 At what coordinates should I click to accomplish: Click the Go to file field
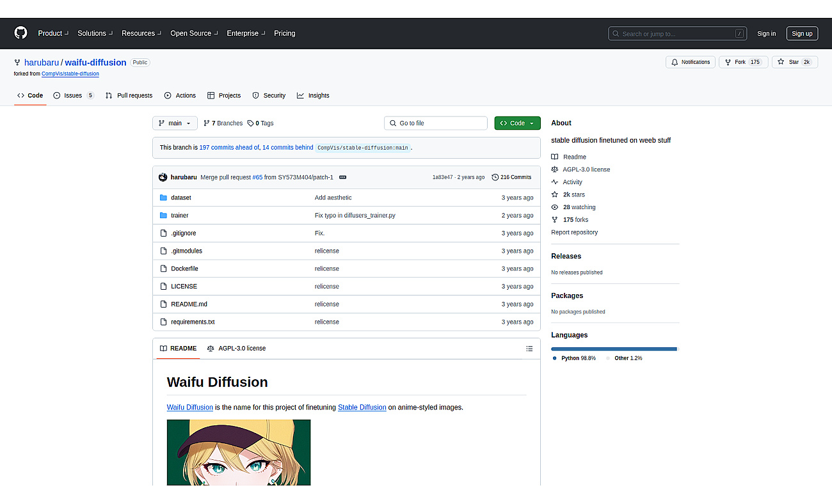(x=436, y=123)
